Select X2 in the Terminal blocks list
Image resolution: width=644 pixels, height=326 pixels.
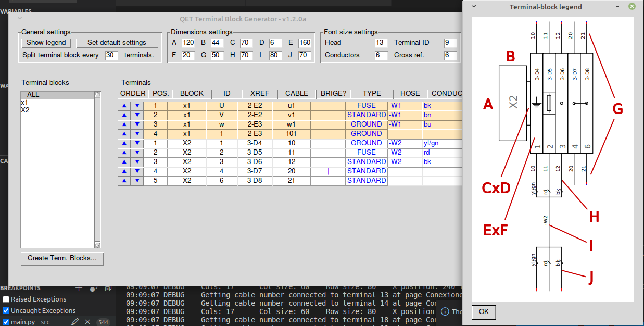click(25, 110)
